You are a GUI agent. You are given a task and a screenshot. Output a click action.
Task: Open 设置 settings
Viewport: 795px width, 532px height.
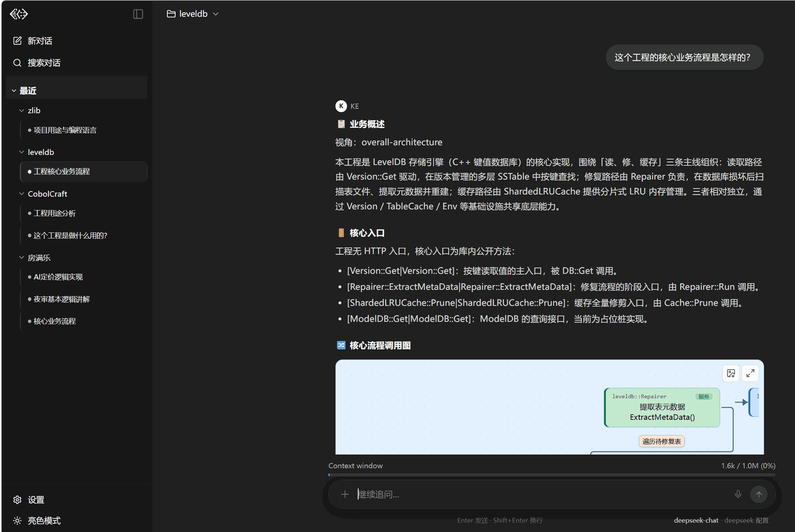(x=29, y=500)
